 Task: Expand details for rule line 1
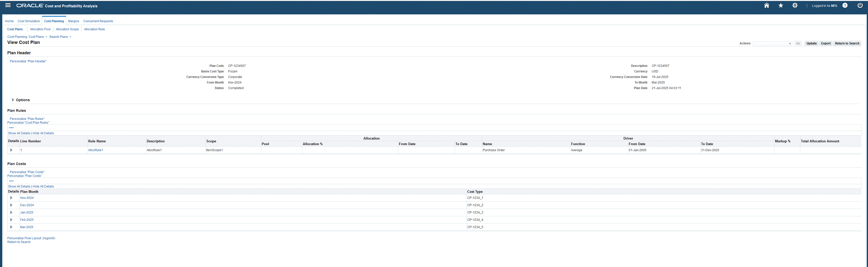tap(11, 150)
